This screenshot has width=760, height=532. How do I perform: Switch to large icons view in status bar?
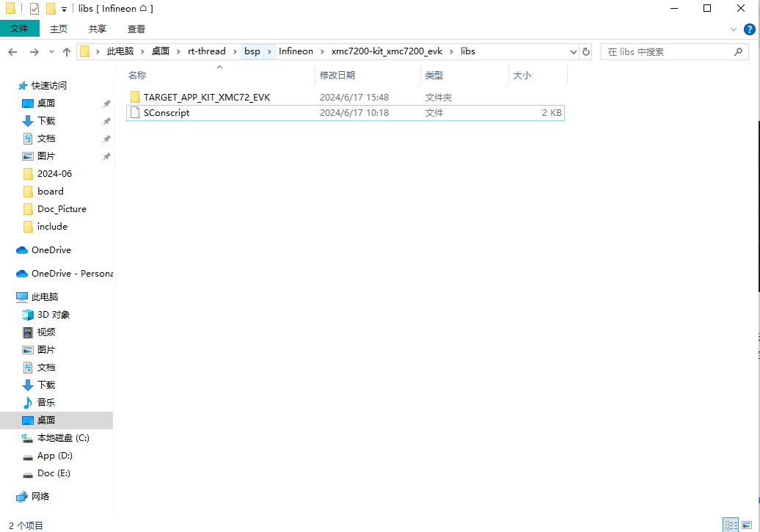click(x=747, y=525)
